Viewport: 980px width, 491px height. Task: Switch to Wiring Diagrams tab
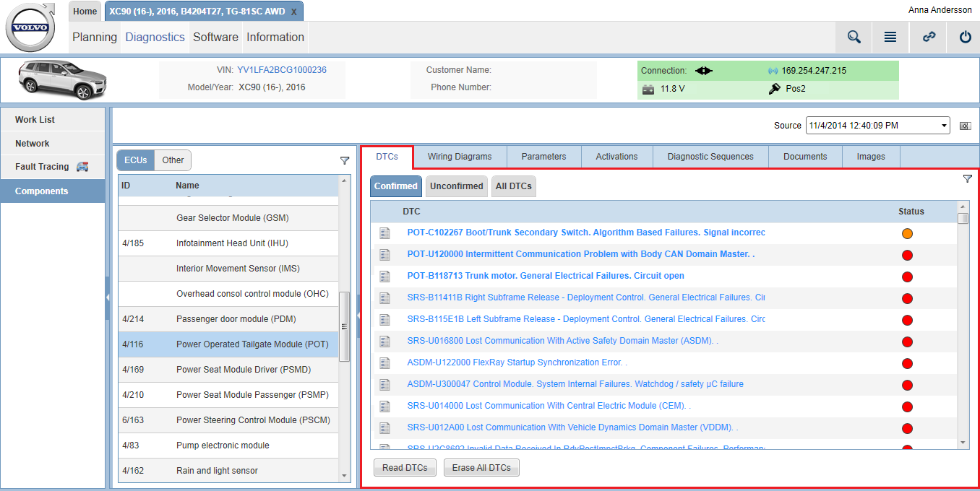point(460,157)
